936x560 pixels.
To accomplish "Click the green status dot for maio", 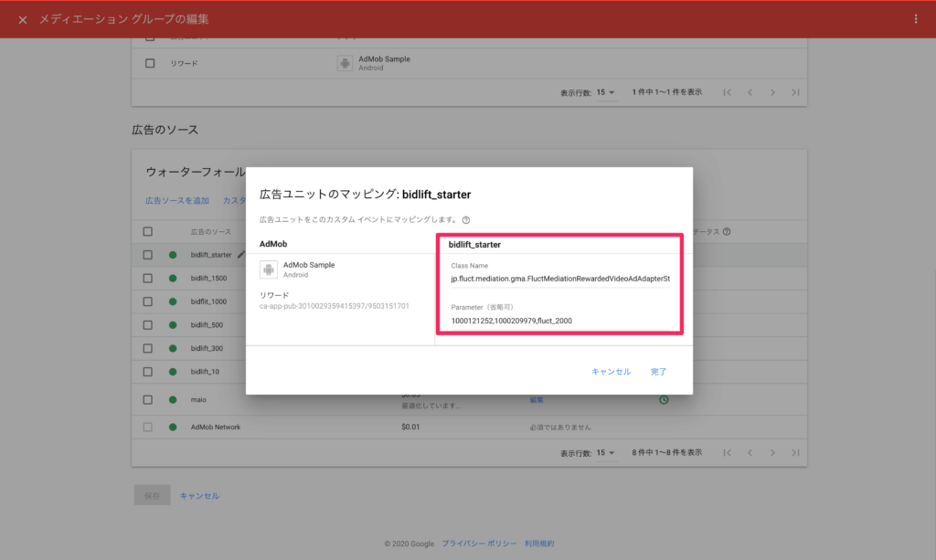I will pos(173,399).
